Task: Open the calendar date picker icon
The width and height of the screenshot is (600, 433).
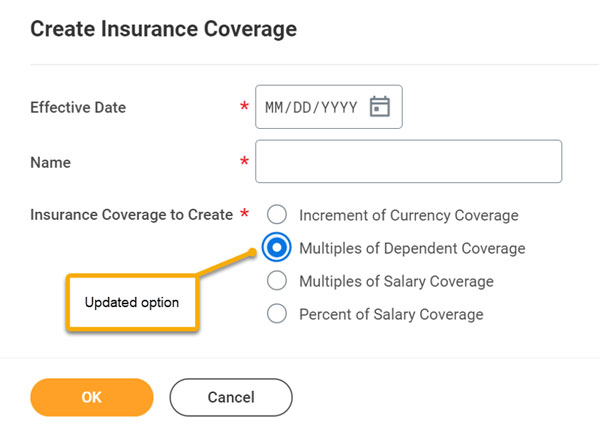Action: pyautogui.click(x=380, y=107)
